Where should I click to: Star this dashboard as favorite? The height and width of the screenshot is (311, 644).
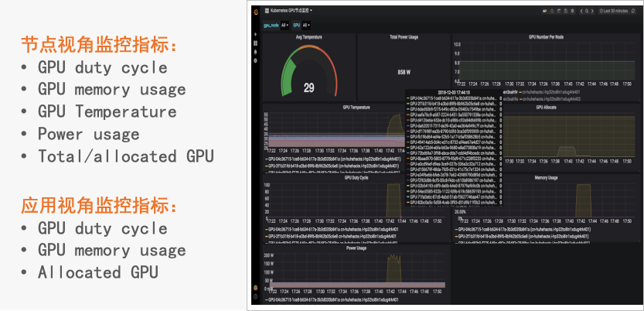[552, 11]
